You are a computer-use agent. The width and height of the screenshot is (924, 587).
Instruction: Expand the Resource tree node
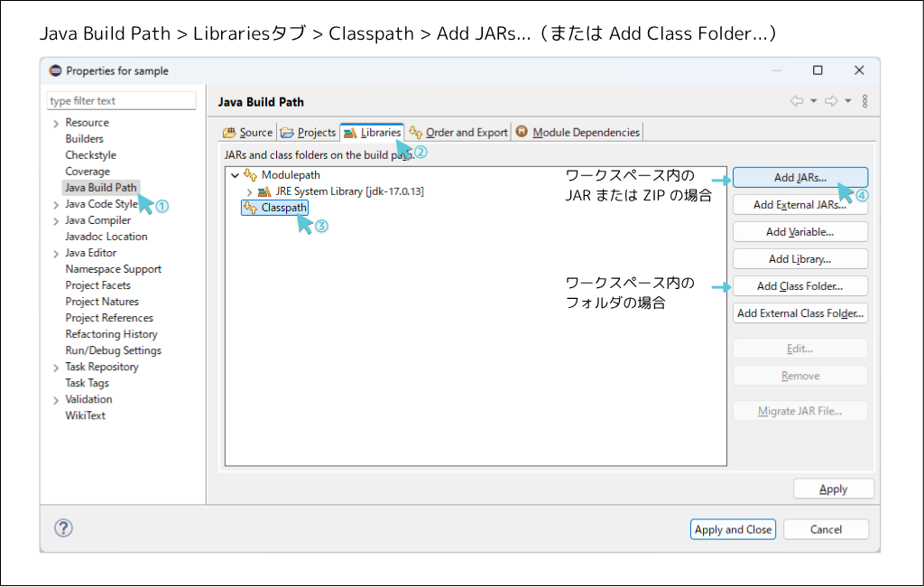coord(56,124)
